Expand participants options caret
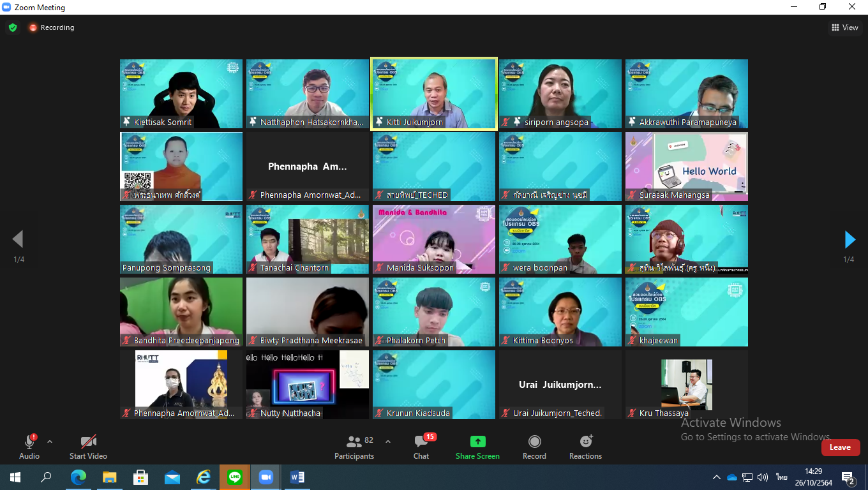This screenshot has height=490, width=868. (387, 442)
